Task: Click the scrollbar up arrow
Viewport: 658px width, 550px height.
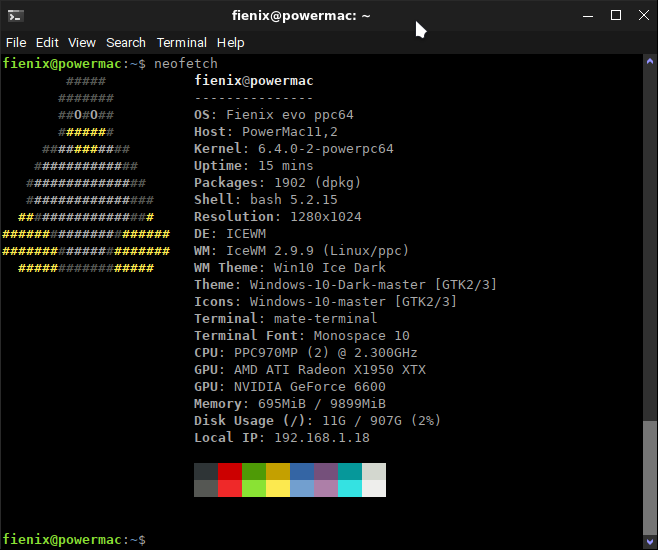Action: tap(650, 62)
